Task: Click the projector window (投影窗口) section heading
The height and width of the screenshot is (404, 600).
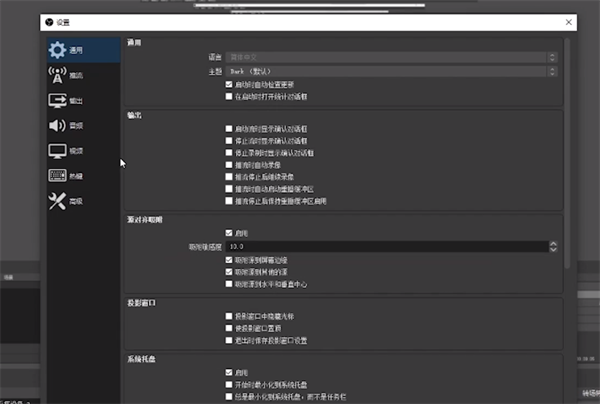Action: (142, 303)
